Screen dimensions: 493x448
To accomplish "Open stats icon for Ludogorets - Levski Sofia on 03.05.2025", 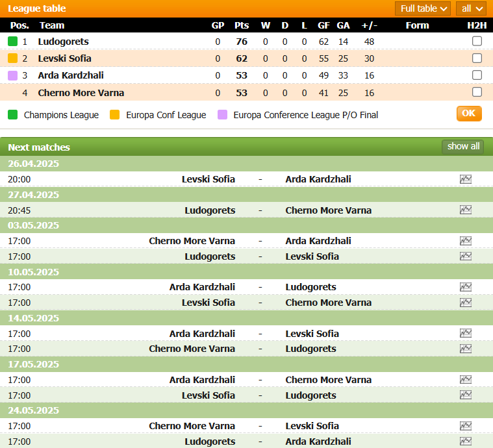I will tap(465, 256).
